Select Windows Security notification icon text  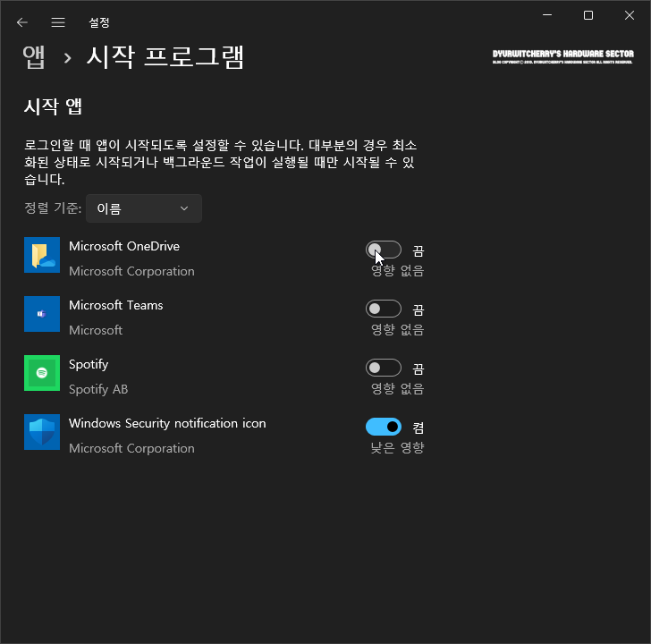pyautogui.click(x=167, y=424)
